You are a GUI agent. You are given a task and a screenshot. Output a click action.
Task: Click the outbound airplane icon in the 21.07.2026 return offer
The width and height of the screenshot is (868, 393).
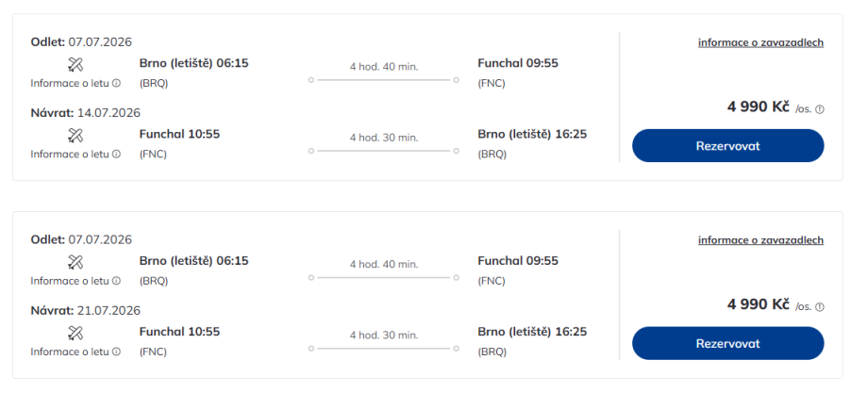point(76,262)
